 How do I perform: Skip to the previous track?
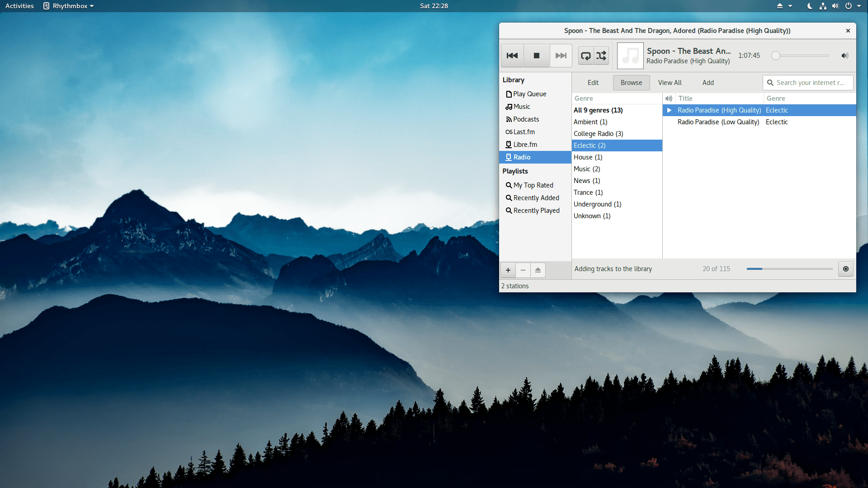pyautogui.click(x=512, y=56)
